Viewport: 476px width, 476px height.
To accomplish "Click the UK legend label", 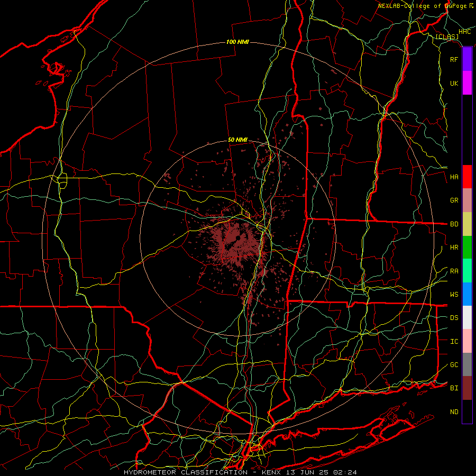I will (454, 83).
